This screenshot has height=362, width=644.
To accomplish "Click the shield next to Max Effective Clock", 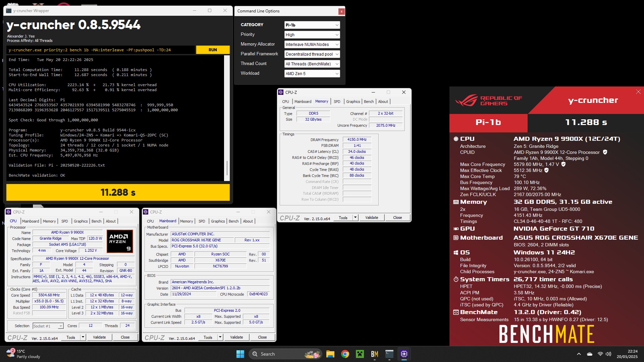I will (546, 170).
